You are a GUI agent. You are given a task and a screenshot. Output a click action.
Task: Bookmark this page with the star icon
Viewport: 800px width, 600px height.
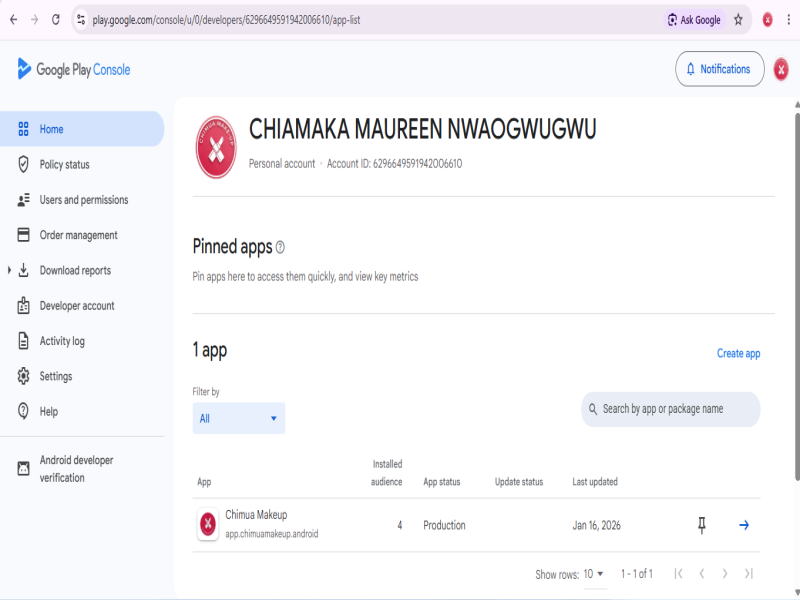pyautogui.click(x=738, y=20)
